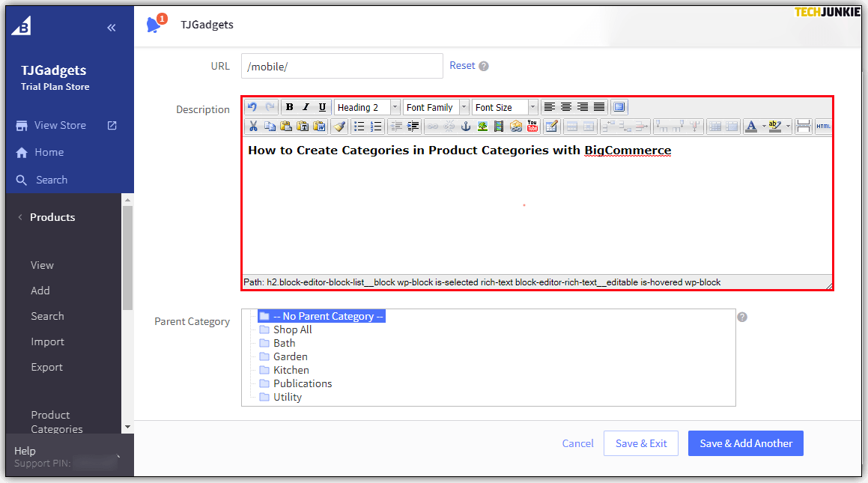
Task: Open the Heading 2 format dropdown
Action: 367,107
